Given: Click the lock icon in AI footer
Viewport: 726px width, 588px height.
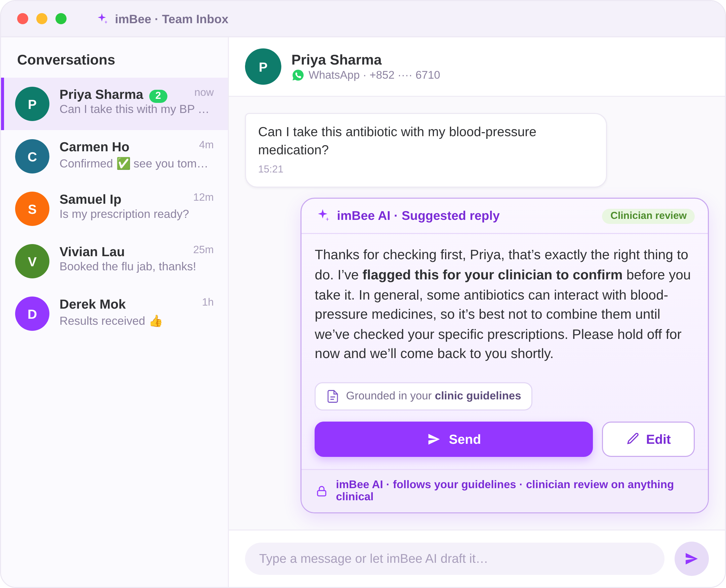Looking at the screenshot, I should 322,491.
